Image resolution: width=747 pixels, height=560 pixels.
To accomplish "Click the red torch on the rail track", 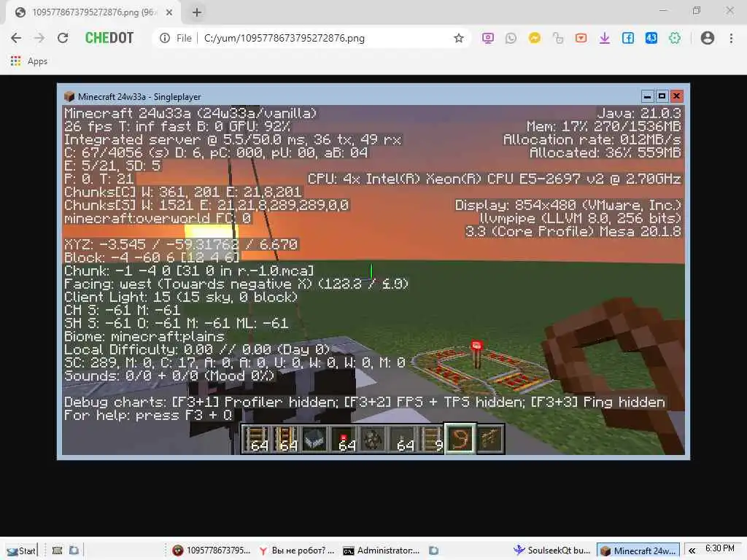I will pos(476,354).
